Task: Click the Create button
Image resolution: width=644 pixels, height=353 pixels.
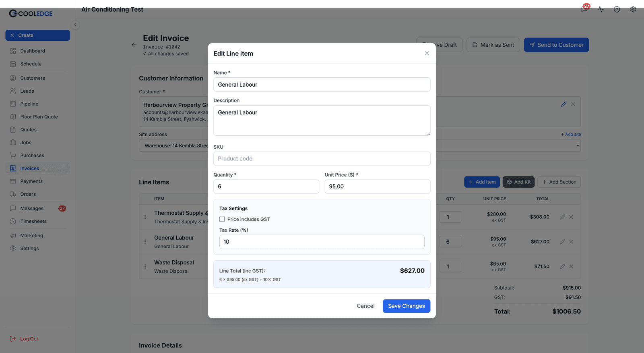Action: [38, 35]
